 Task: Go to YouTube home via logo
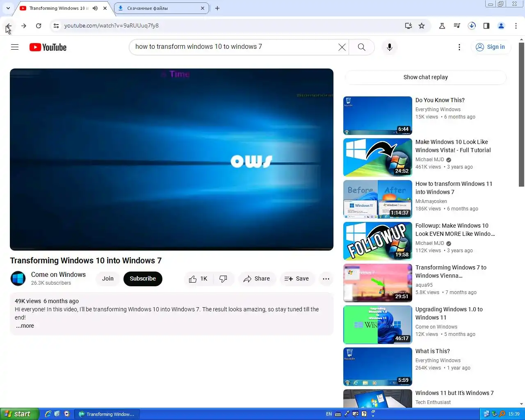(48, 47)
